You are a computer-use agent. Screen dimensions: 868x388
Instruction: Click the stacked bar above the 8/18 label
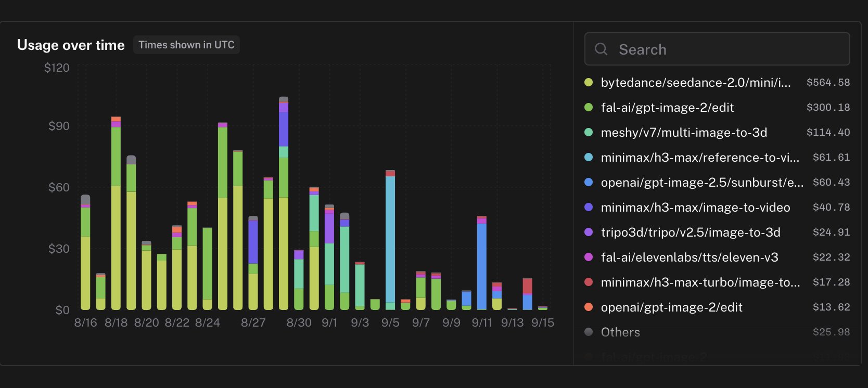click(x=116, y=213)
